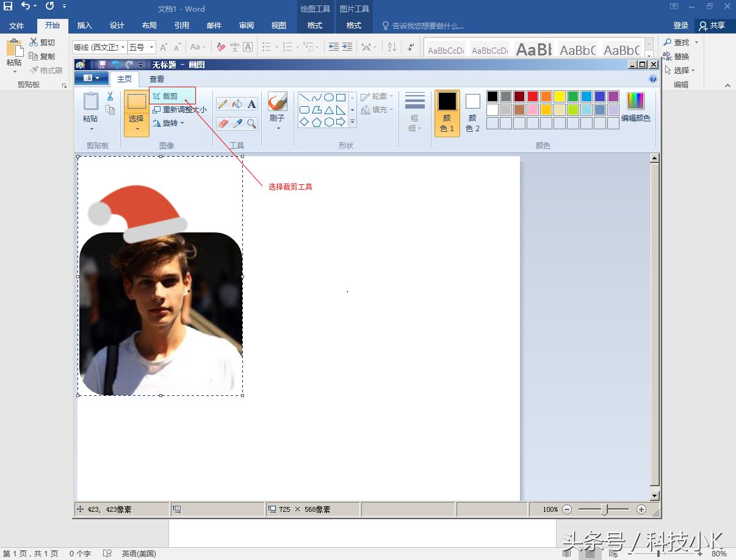The width and height of the screenshot is (736, 560).
Task: Activate the Magnifier tool in Paint
Action: click(251, 124)
